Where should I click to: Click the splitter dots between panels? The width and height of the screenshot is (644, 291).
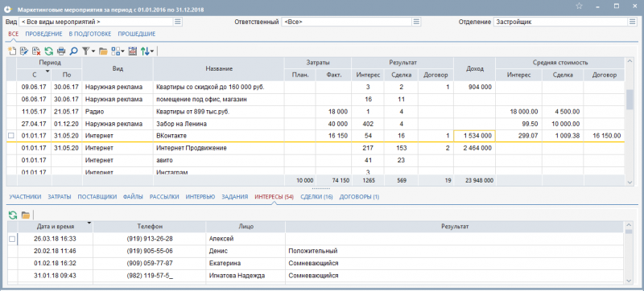tap(321, 189)
